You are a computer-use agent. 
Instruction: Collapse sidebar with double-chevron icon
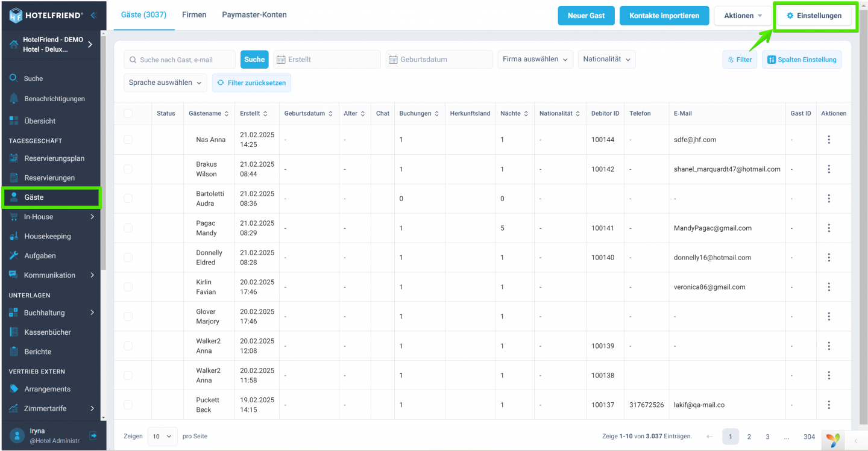(93, 15)
